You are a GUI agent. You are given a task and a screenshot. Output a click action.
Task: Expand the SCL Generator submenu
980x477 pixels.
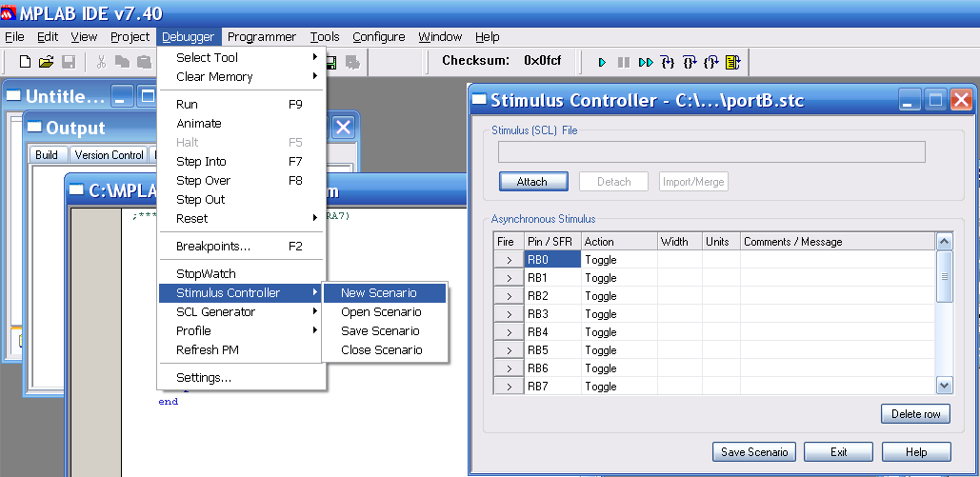pyautogui.click(x=241, y=312)
